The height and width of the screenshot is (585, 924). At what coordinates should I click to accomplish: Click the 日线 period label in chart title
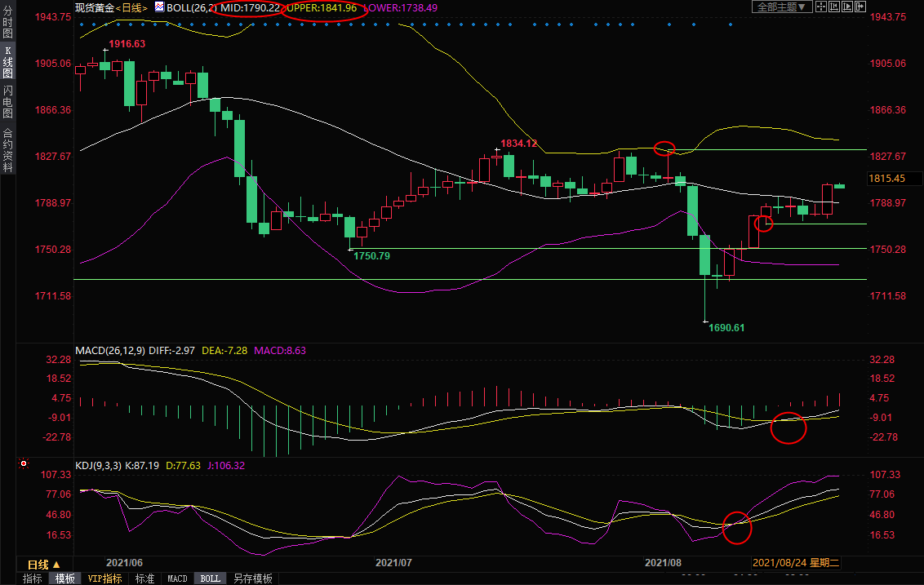131,7
